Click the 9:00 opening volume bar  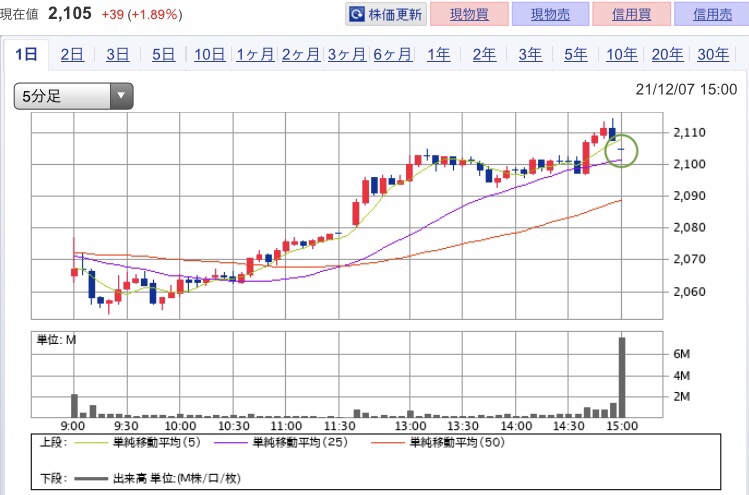pos(75,406)
